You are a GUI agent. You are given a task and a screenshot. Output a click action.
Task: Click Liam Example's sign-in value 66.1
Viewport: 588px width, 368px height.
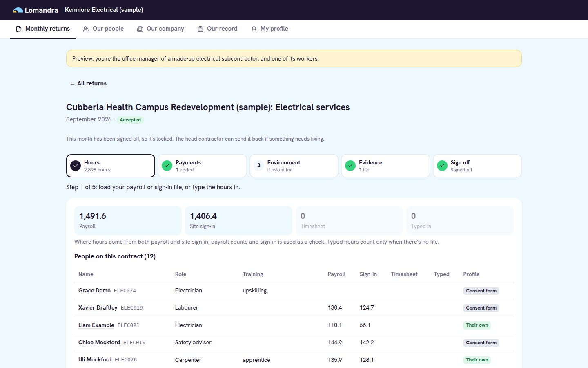[x=365, y=325]
